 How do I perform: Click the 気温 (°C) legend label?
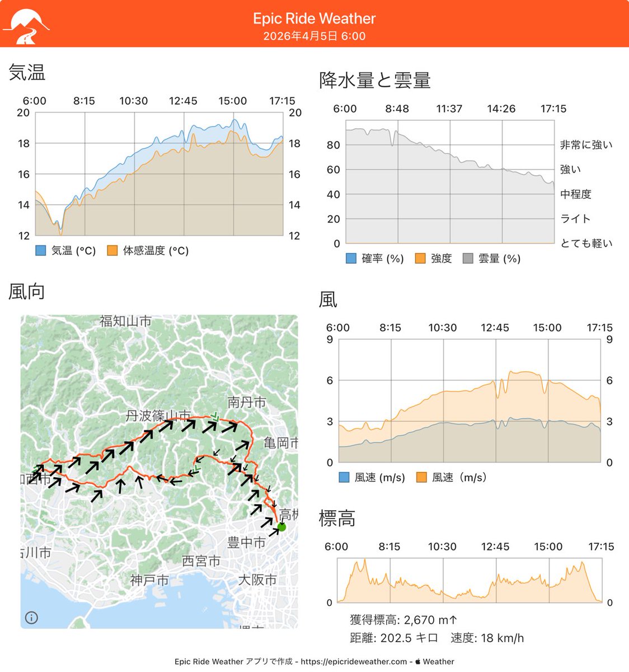(x=74, y=251)
